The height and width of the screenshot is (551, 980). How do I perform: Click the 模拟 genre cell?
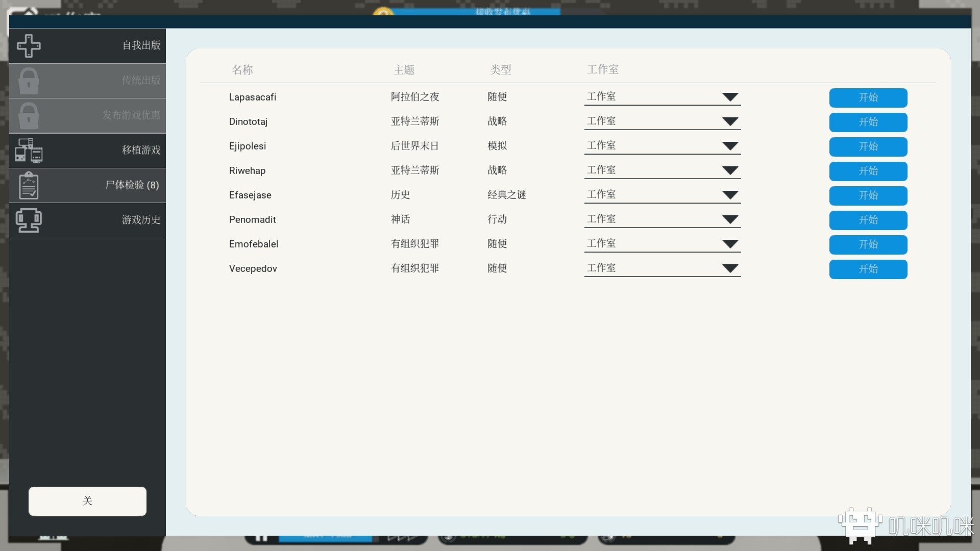pyautogui.click(x=497, y=146)
